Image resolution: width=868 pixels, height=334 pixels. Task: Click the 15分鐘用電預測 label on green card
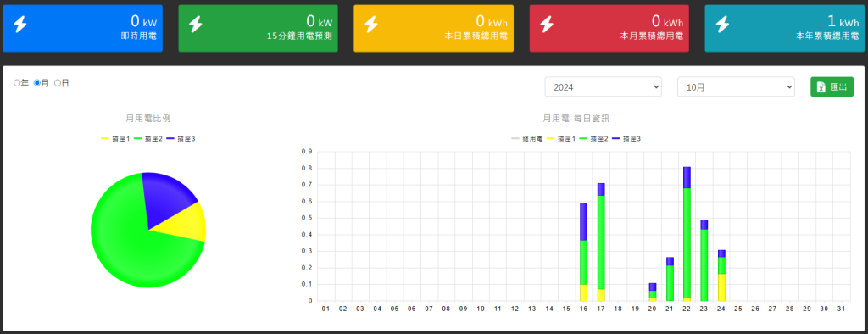pos(299,36)
